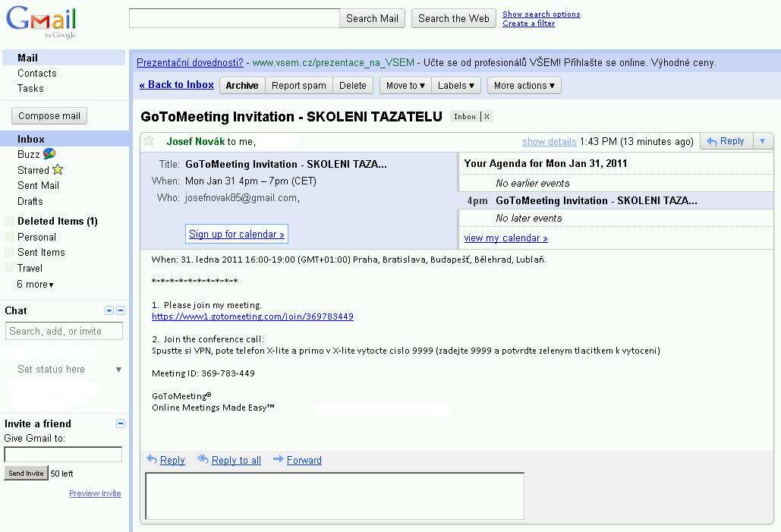Click the Search the Web button

454,18
